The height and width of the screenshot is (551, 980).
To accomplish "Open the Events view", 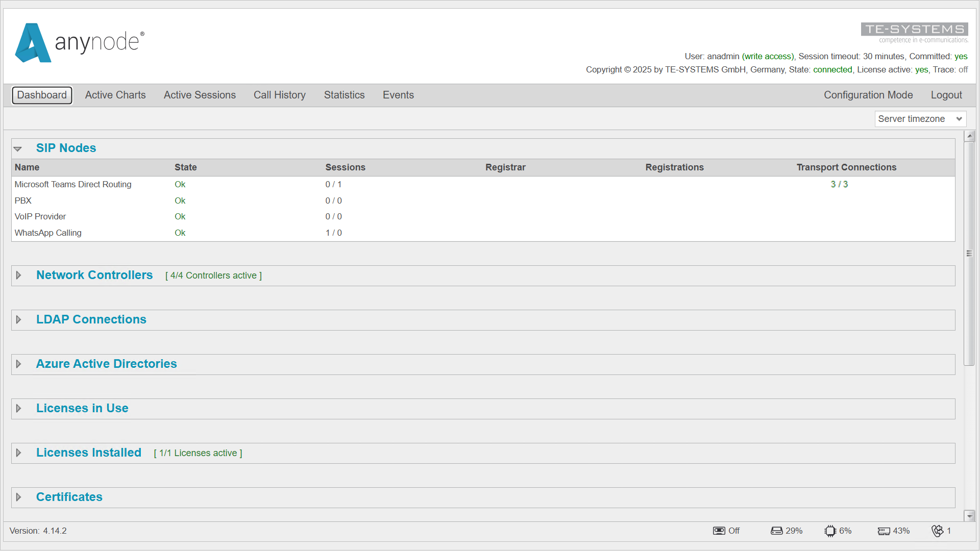I will click(398, 95).
